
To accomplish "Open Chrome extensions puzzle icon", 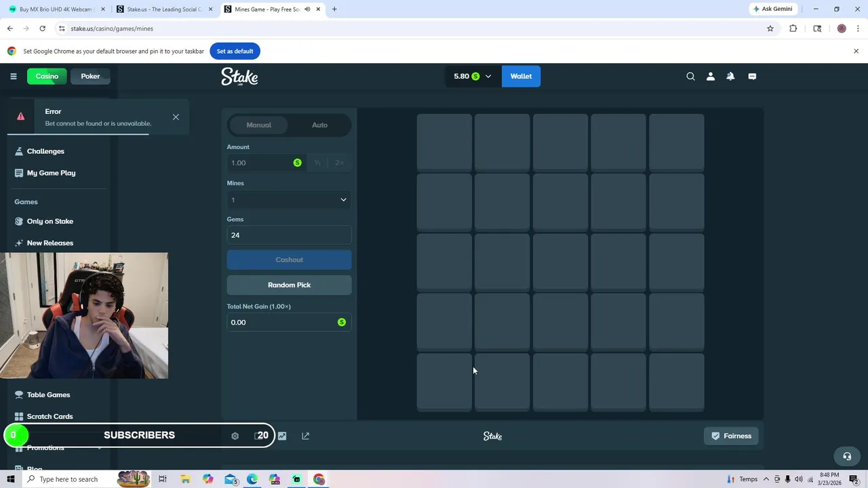I will point(793,28).
